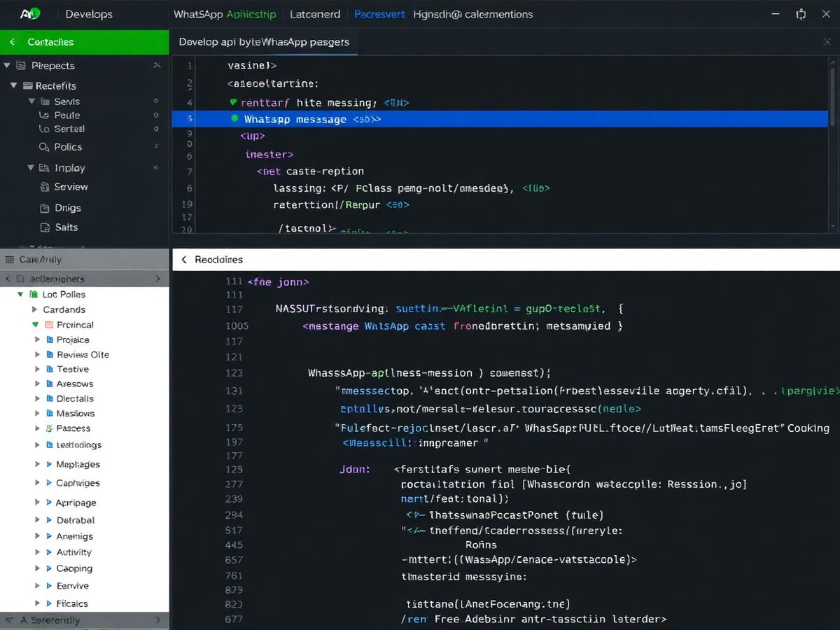Image resolution: width=840 pixels, height=630 pixels.
Task: Click the upper editor vertical scrollbar
Action: coord(832,97)
